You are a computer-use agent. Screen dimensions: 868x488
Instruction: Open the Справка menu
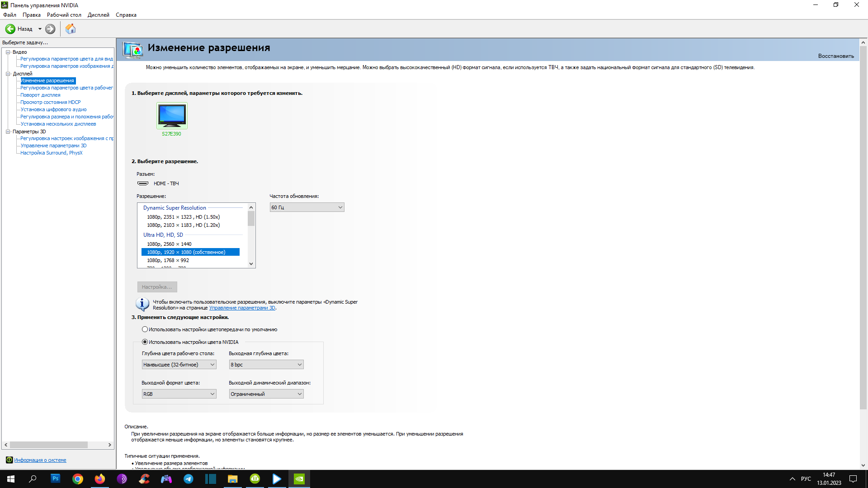pos(126,15)
